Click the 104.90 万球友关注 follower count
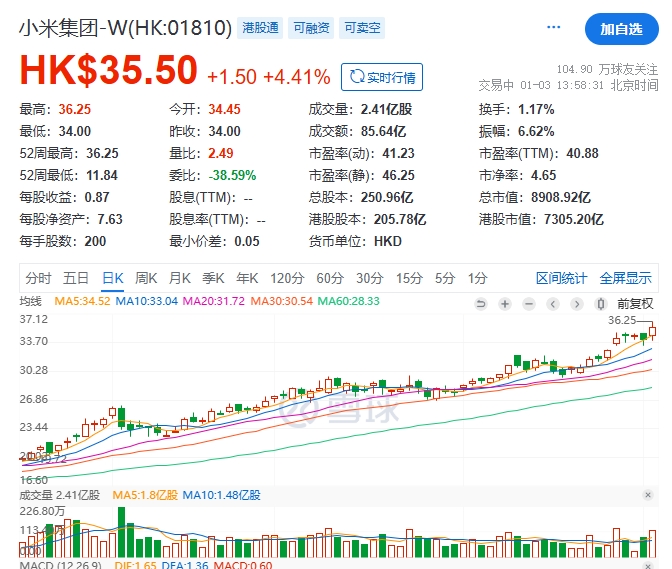The width and height of the screenshot is (672, 569). [607, 69]
